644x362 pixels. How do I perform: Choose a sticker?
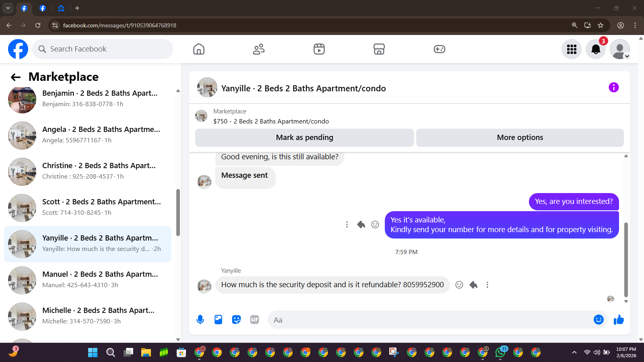236,320
